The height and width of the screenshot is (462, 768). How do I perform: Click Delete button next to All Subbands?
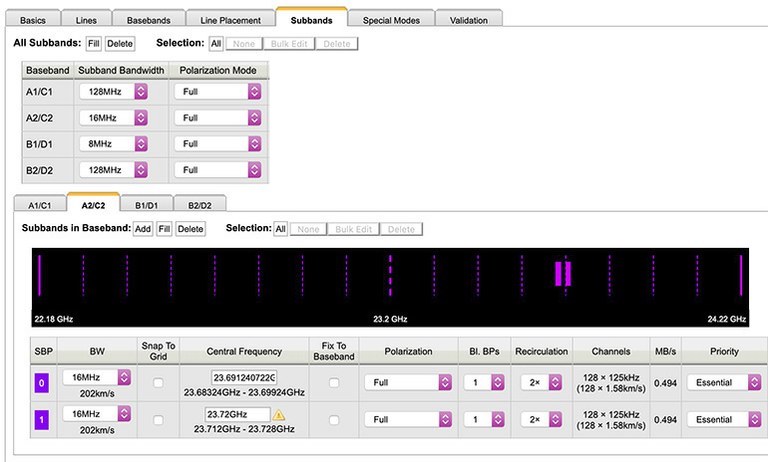[120, 44]
